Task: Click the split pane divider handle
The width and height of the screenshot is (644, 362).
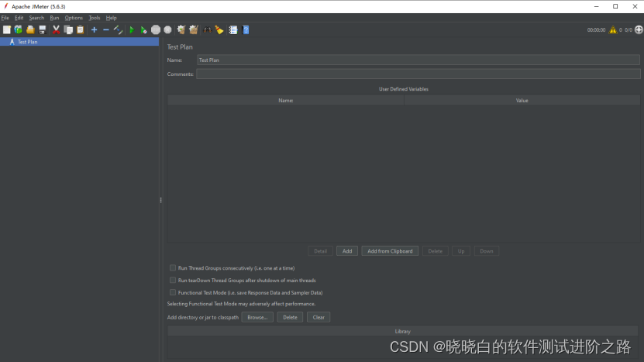Action: tap(160, 200)
